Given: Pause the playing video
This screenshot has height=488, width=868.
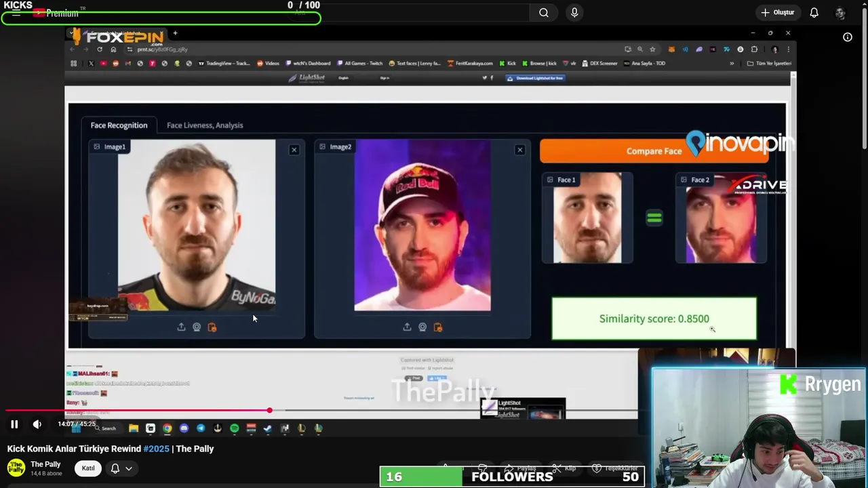Looking at the screenshot, I should click(14, 424).
